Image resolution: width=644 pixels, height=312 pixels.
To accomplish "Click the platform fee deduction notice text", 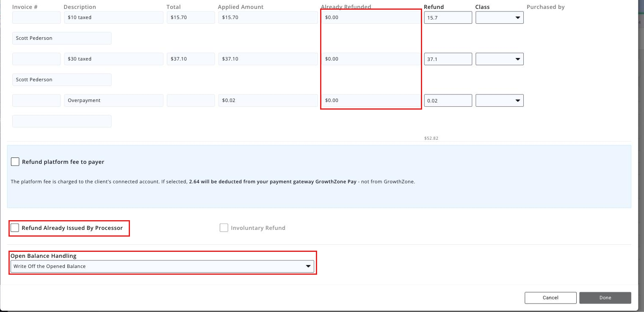I will (x=213, y=182).
